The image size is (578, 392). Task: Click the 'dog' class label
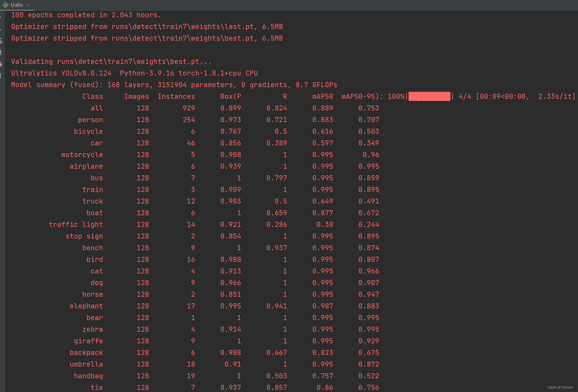(x=97, y=283)
